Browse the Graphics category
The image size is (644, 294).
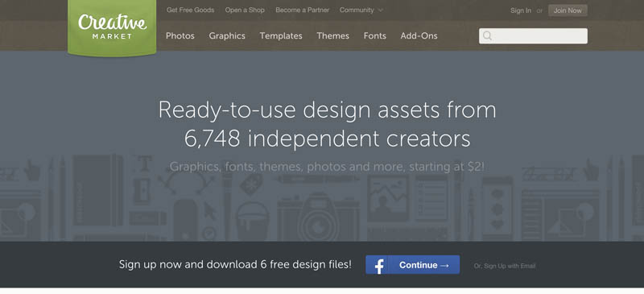click(x=227, y=35)
